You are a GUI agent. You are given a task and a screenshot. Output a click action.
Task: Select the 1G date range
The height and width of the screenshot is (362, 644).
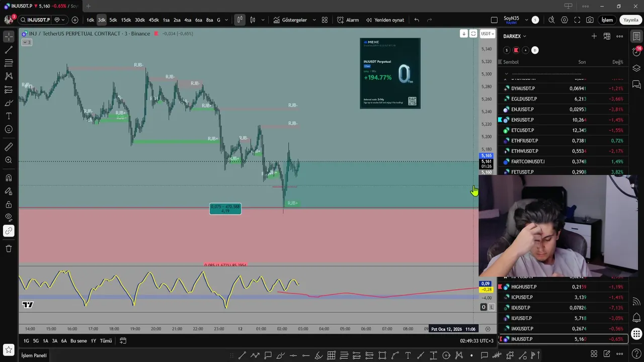click(x=26, y=341)
